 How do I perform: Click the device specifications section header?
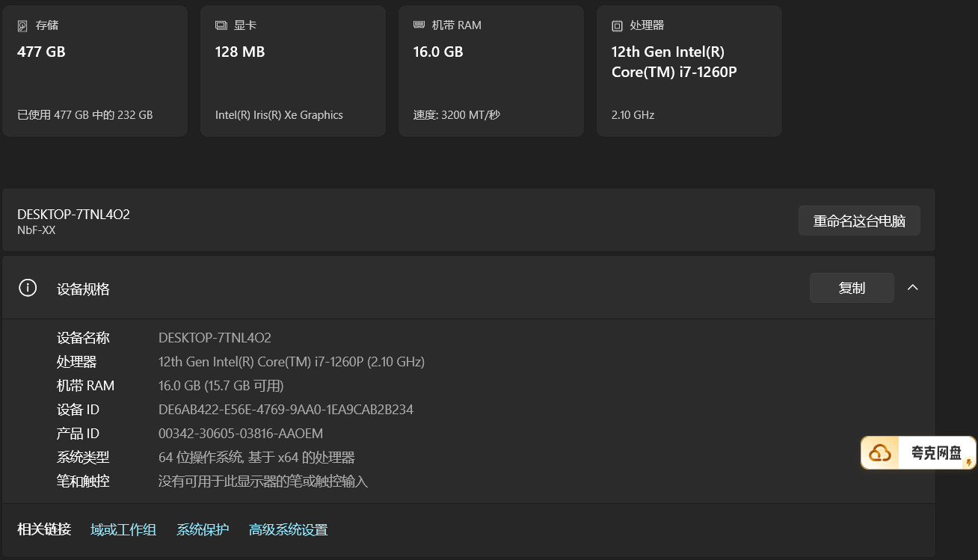pyautogui.click(x=469, y=288)
